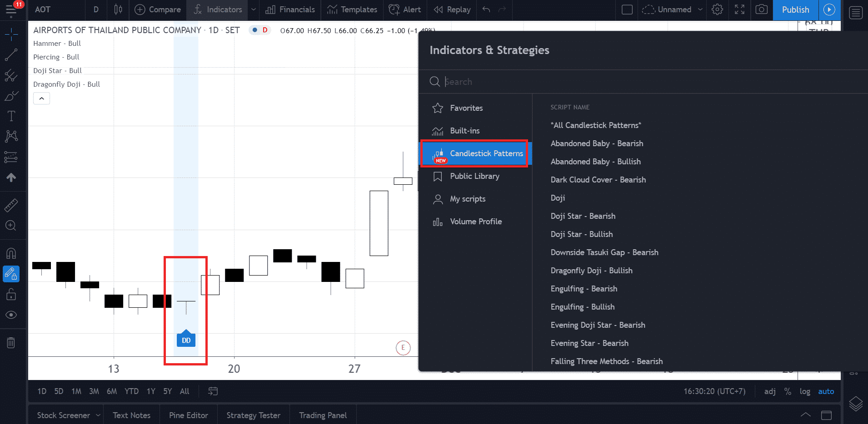
Task: Start bar Replay mode
Action: tap(452, 10)
